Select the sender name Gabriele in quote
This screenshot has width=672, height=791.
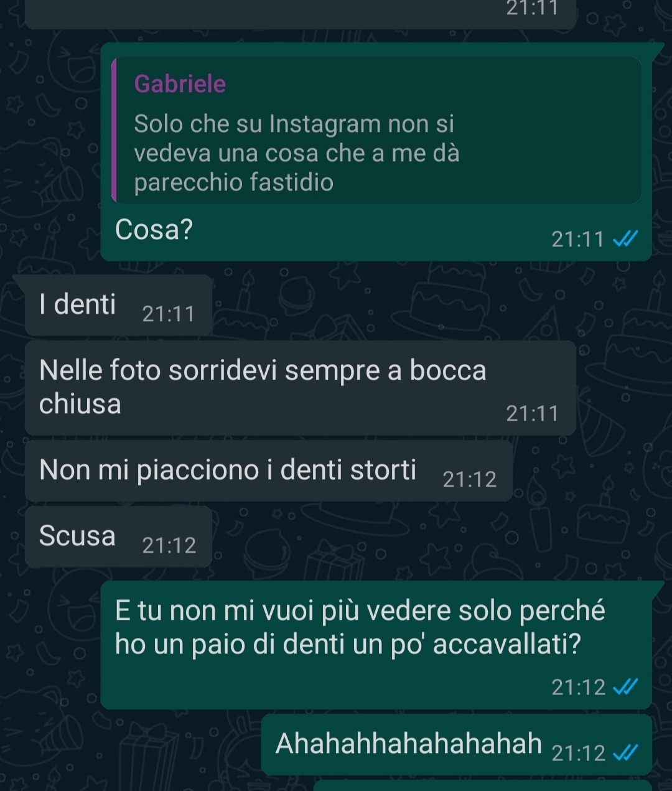pyautogui.click(x=180, y=83)
